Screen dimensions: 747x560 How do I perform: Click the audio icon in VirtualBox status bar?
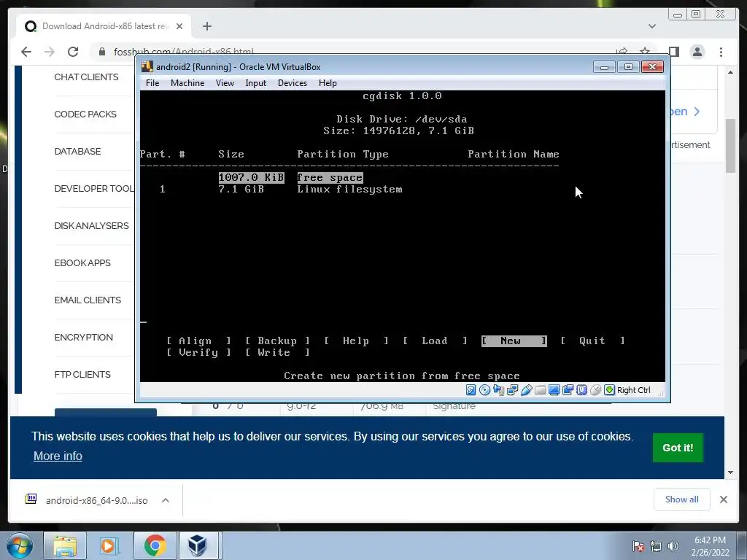[x=499, y=390]
